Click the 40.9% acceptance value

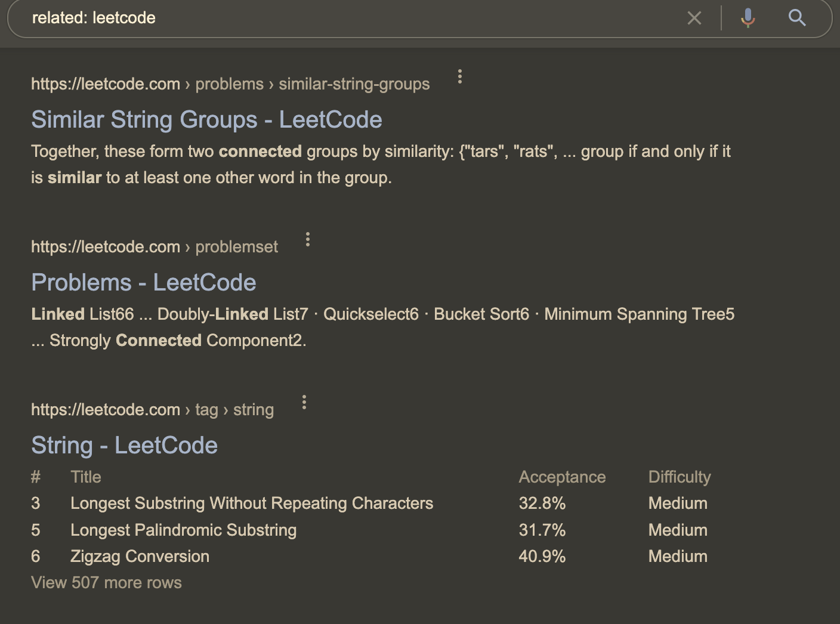[542, 556]
